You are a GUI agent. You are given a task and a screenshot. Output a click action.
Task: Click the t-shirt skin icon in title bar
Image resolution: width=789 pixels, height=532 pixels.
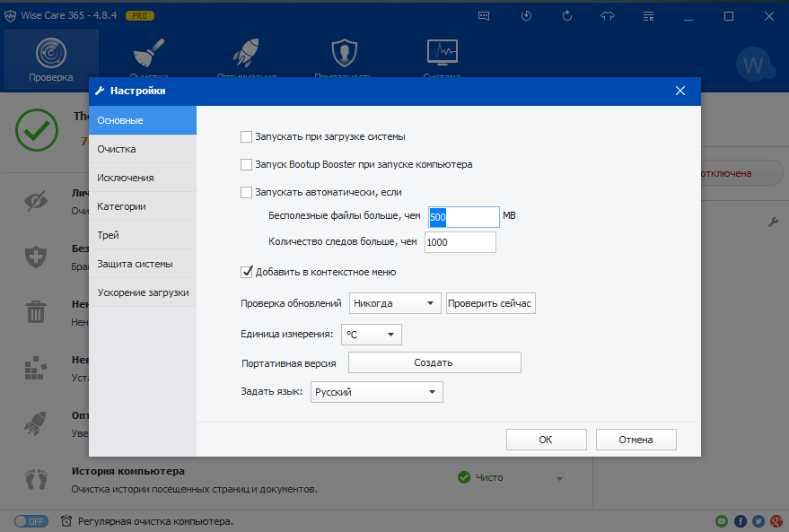[x=608, y=16]
